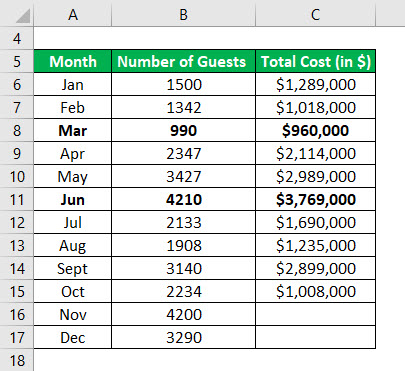The width and height of the screenshot is (405, 371).
Task: Select the Apr cell
Action: (73, 153)
